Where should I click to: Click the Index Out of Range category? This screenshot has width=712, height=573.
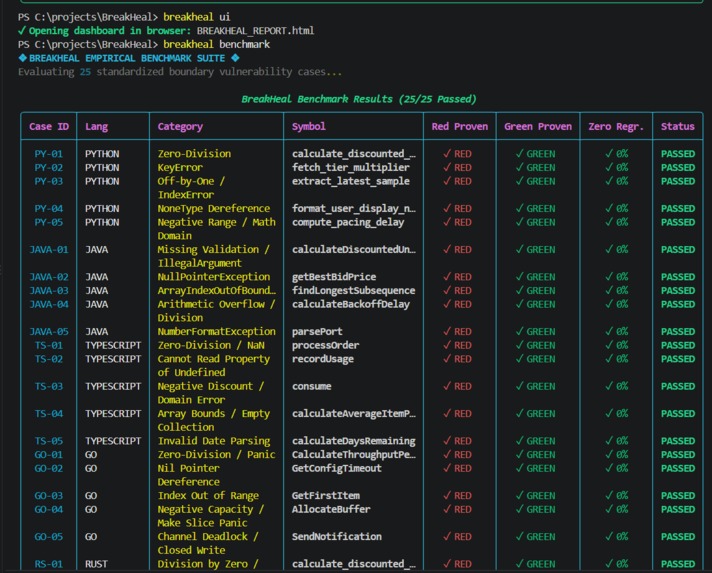click(x=208, y=495)
